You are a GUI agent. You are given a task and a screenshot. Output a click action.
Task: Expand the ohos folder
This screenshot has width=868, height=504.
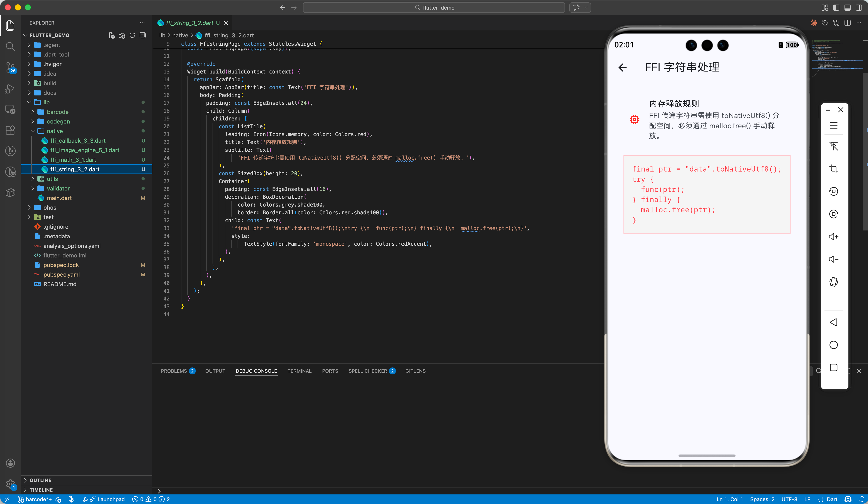click(50, 208)
